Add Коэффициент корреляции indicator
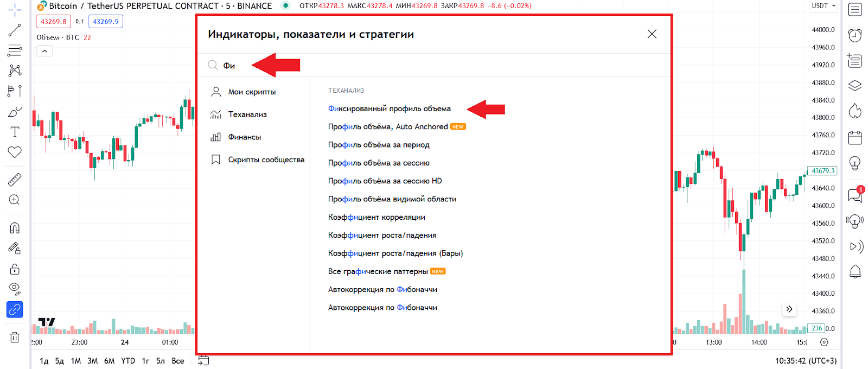 pos(376,217)
